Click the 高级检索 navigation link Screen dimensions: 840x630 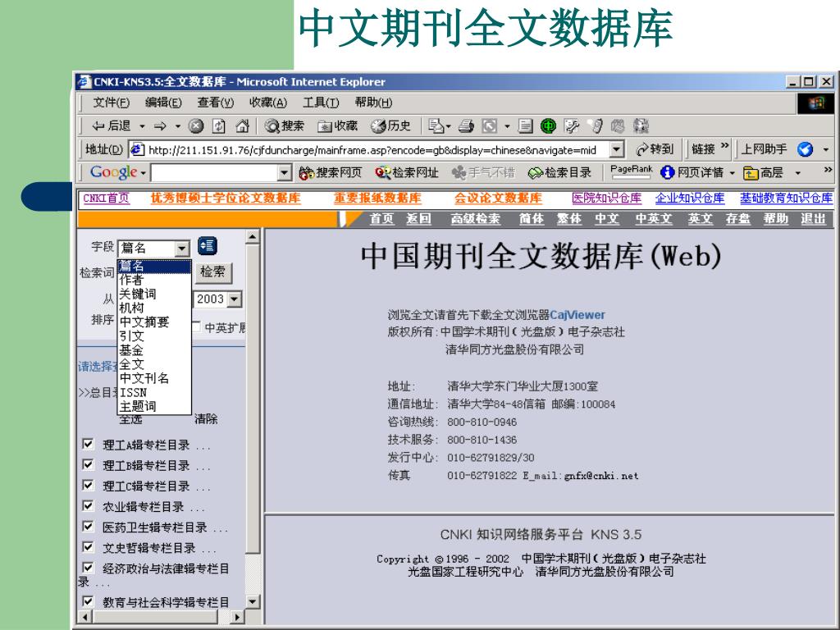click(475, 218)
